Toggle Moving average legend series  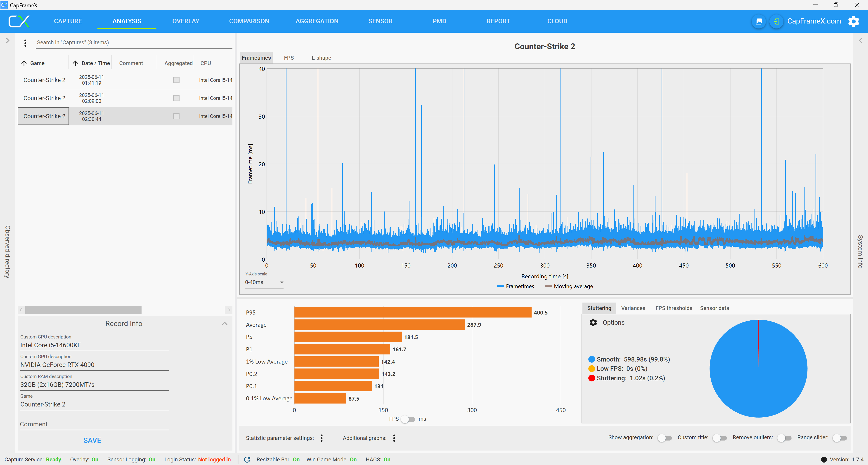pyautogui.click(x=569, y=286)
